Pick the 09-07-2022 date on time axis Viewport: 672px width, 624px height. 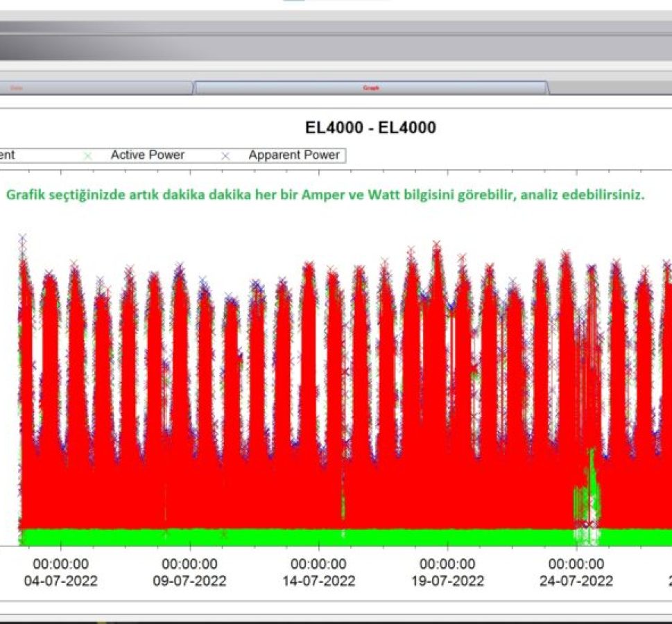coord(189,581)
